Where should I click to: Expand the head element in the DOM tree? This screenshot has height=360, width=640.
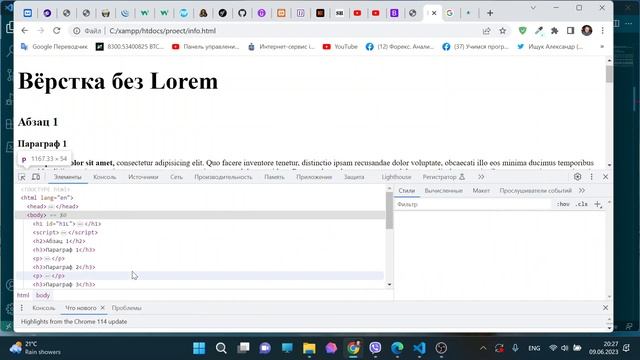click(x=52, y=207)
